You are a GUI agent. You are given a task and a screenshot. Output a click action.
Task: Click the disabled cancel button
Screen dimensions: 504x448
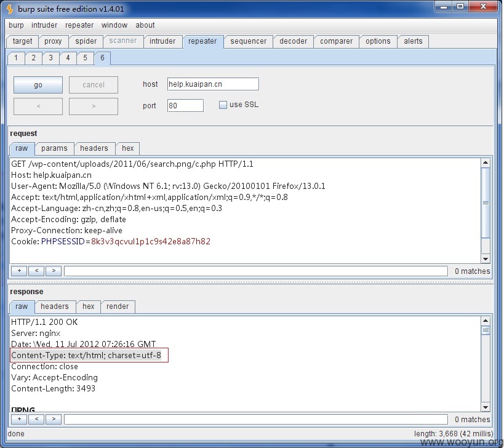pos(94,85)
